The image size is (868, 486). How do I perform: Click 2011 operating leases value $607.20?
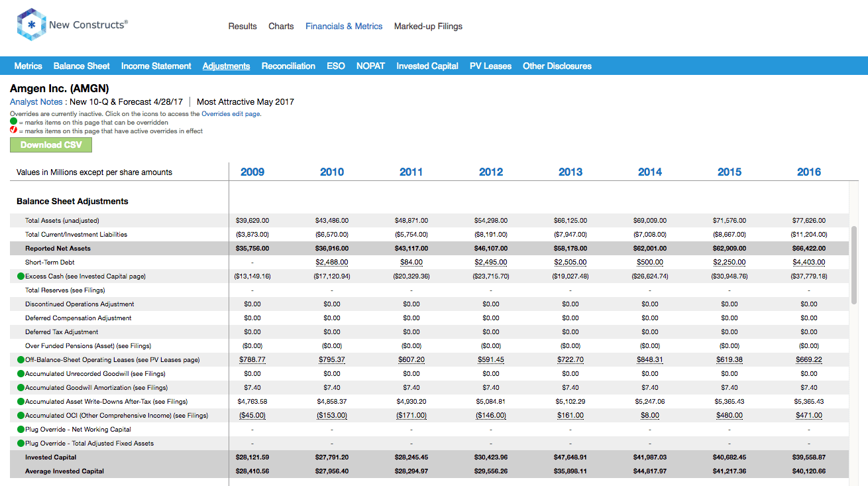(x=411, y=359)
